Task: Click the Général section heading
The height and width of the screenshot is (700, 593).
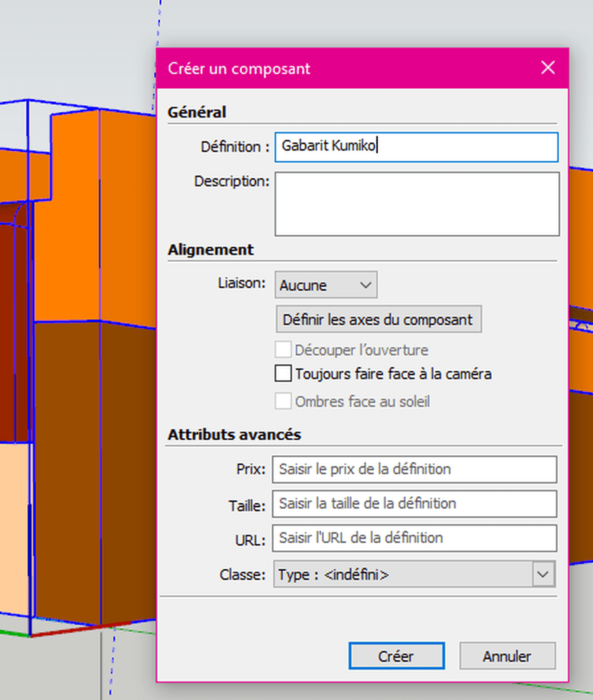Action: [197, 112]
